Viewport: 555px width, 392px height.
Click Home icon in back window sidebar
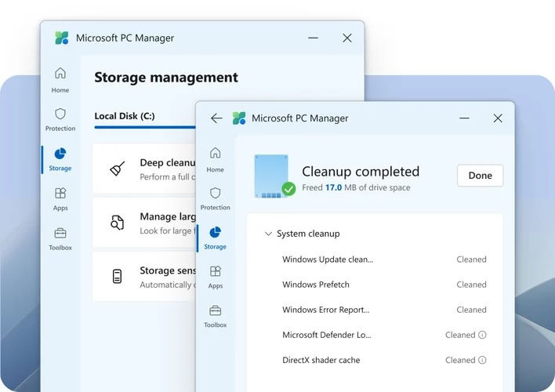coord(60,78)
